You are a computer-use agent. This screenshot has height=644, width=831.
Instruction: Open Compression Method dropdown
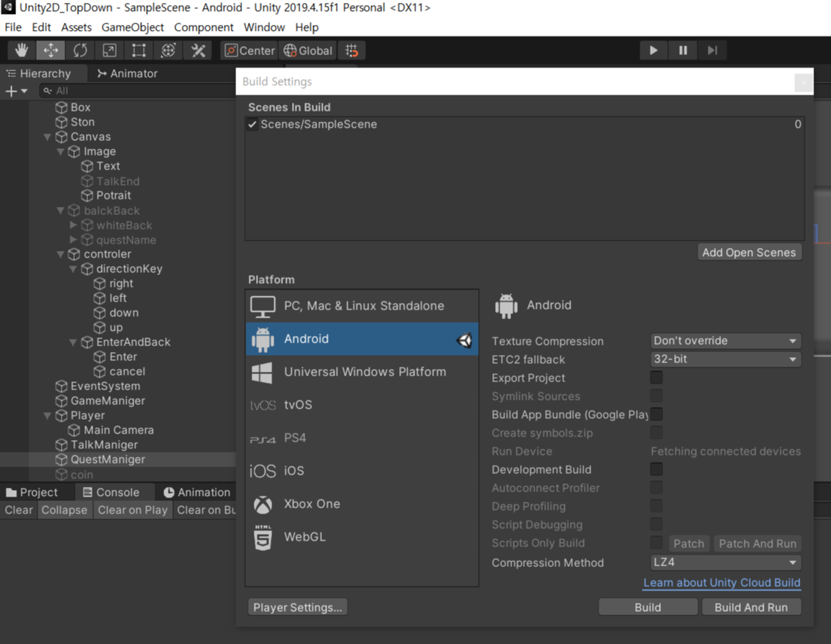pos(725,563)
